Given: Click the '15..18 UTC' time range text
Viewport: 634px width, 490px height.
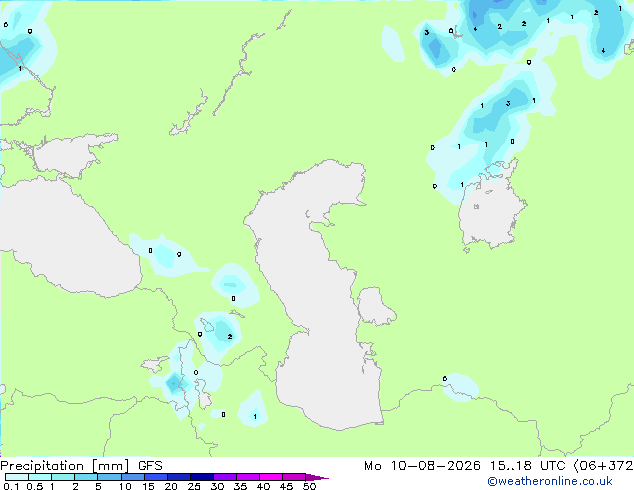Looking at the screenshot, I should point(527,466).
